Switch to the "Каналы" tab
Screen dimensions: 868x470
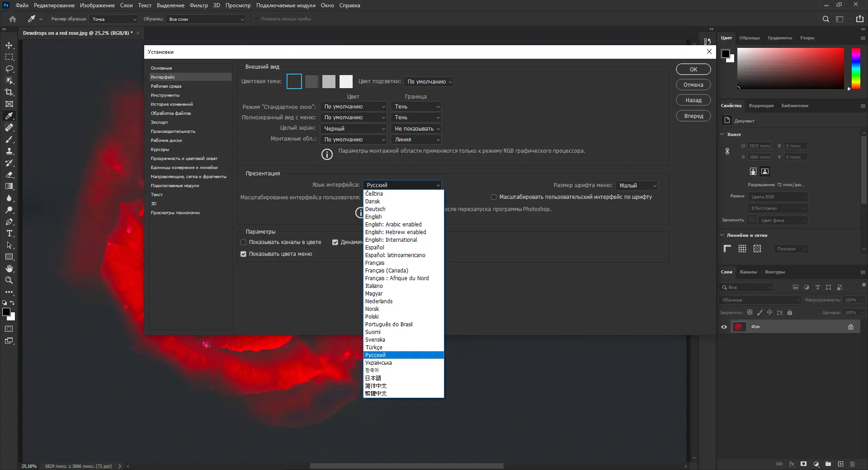[x=748, y=272]
